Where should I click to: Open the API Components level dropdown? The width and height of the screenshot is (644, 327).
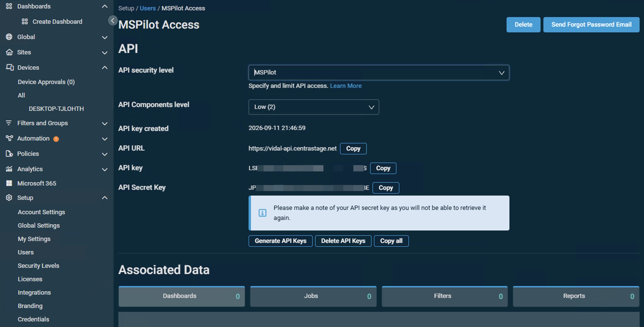pyautogui.click(x=314, y=107)
